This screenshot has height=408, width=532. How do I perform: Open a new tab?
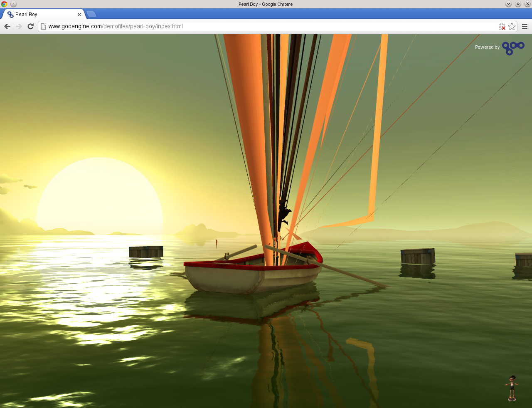91,15
